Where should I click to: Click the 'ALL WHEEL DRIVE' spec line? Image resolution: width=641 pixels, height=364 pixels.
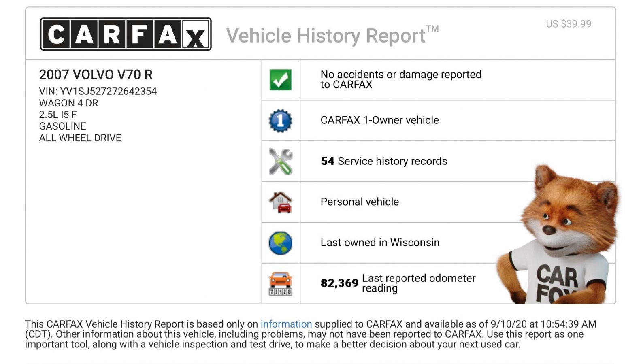point(80,138)
